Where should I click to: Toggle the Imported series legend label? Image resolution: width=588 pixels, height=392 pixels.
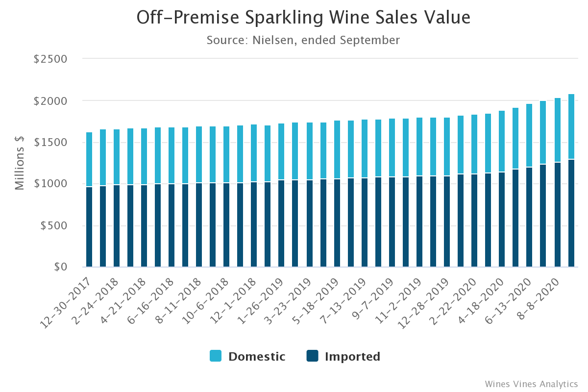(352, 357)
